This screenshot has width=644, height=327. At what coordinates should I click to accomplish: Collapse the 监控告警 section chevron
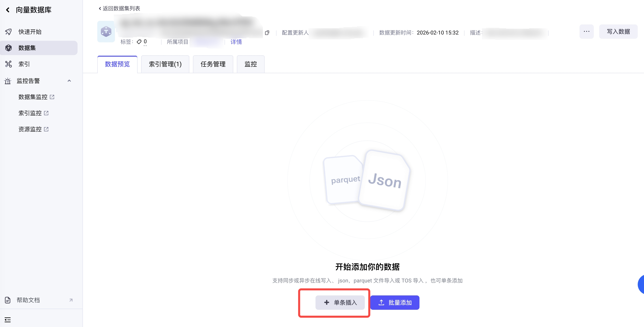[x=69, y=81]
